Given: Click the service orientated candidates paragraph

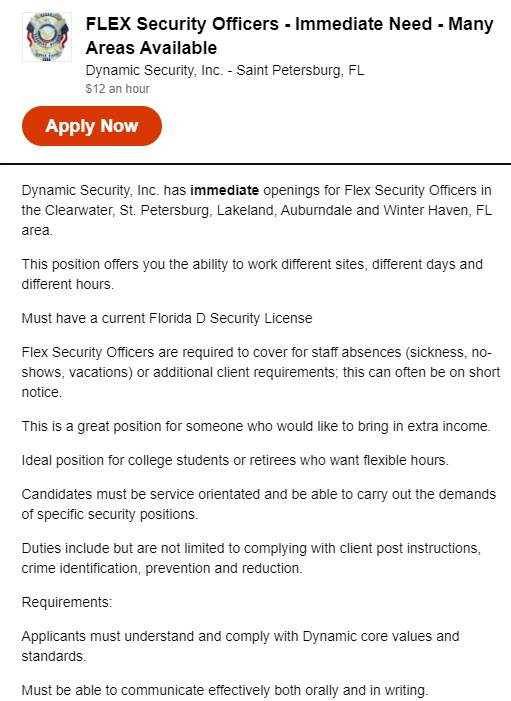Looking at the screenshot, I should click(259, 504).
